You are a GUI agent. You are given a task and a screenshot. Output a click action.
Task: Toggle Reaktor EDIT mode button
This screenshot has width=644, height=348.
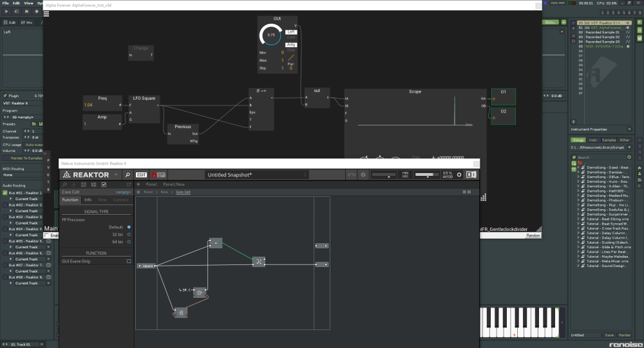(141, 175)
